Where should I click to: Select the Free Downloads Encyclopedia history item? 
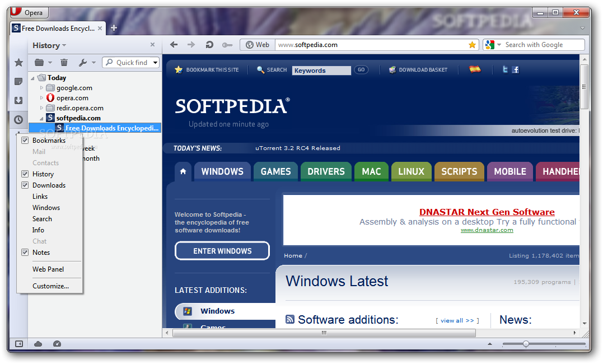(95, 128)
